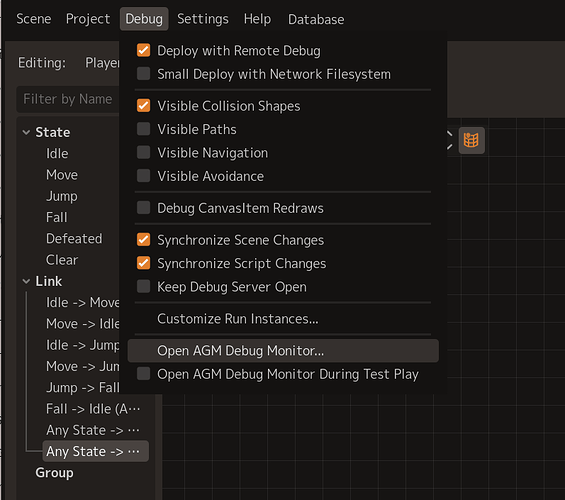Choose Open AGM Debug Monitor entry
Viewport: 565px width, 500px height.
click(283, 351)
